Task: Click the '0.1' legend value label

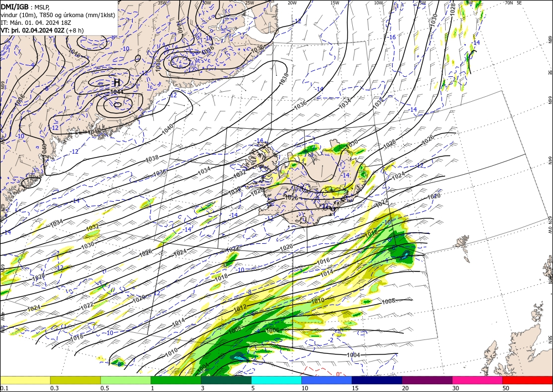Action: 4,388
